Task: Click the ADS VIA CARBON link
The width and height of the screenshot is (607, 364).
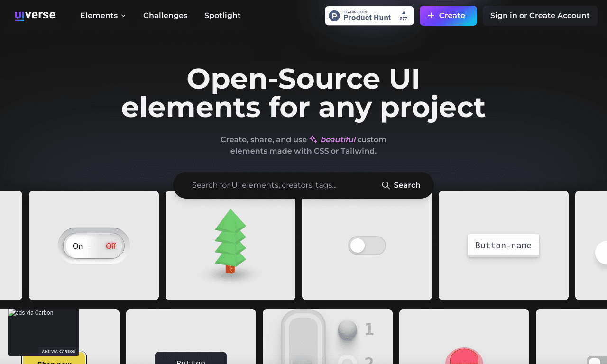Action: coord(59,351)
